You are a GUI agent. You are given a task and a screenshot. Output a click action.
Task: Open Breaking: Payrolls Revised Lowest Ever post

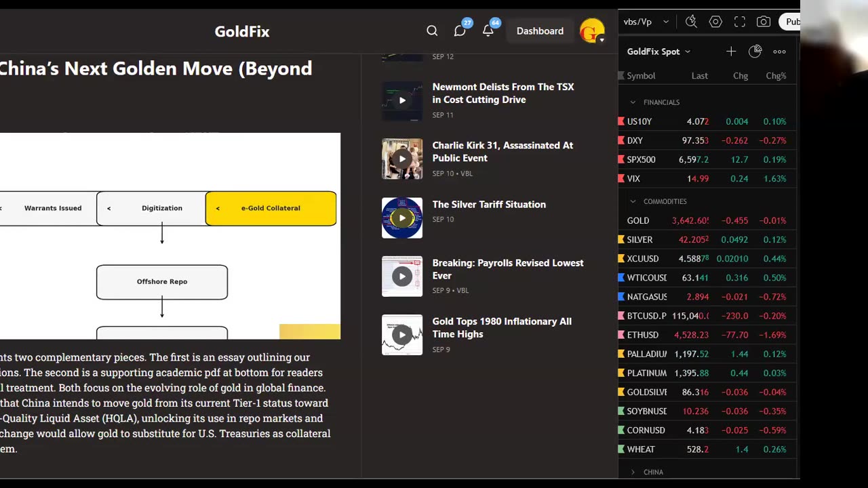508,269
